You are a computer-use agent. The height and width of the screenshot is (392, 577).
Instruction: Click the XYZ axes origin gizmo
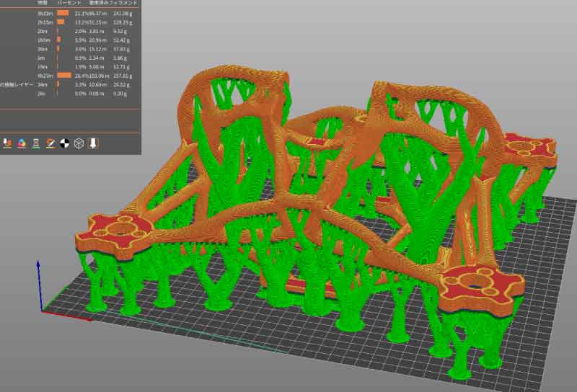pos(41,311)
